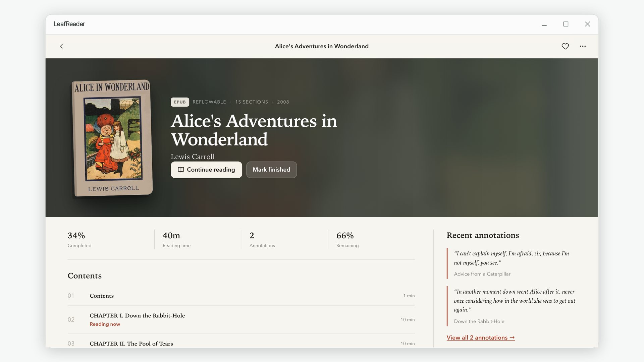
Task: Click the header title Alice's Adventures in Wonderland
Action: point(322,46)
